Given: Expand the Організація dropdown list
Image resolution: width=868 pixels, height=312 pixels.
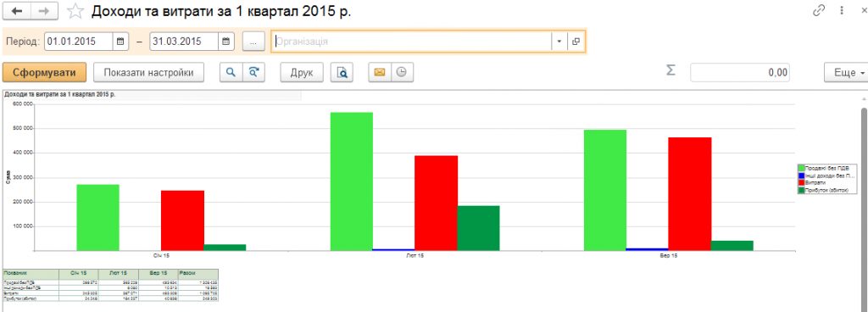Looking at the screenshot, I should [559, 42].
